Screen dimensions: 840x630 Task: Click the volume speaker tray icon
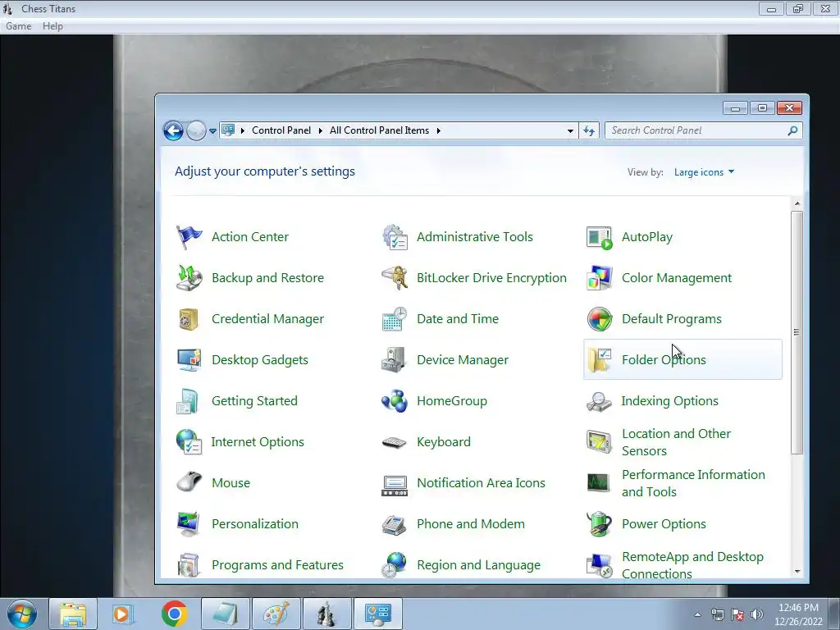[756, 614]
